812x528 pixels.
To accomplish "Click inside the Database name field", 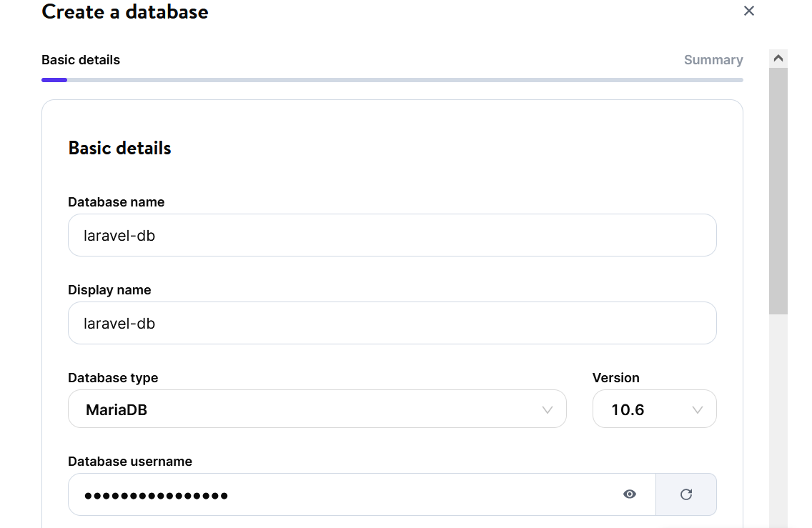I will pyautogui.click(x=392, y=235).
